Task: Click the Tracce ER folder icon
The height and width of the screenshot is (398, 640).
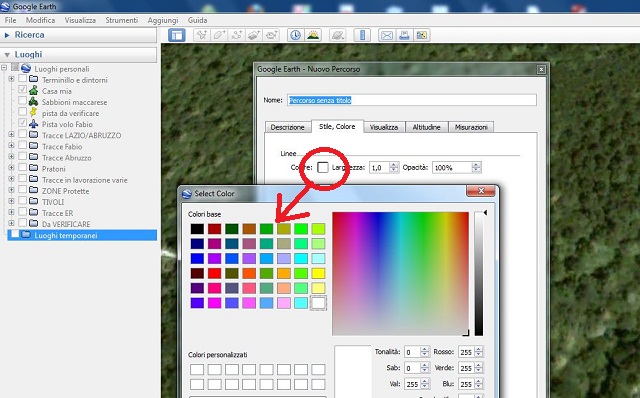Action: tap(33, 212)
